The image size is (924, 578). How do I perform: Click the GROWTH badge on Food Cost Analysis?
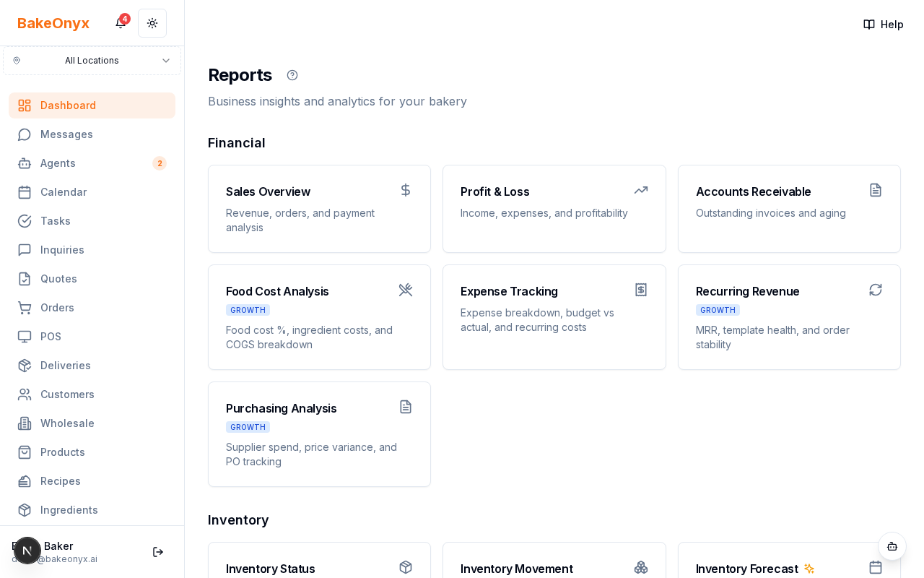coord(248,310)
